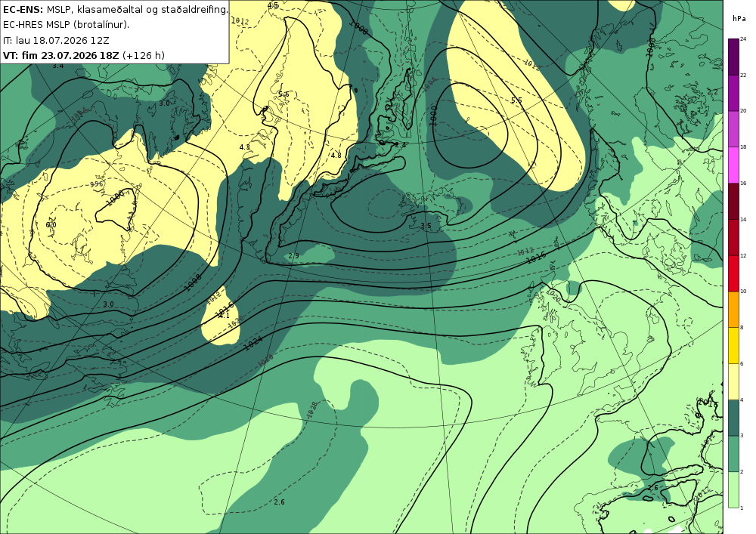Click the '4.3' spread value on the map
This screenshot has height=534, width=756.
244,147
